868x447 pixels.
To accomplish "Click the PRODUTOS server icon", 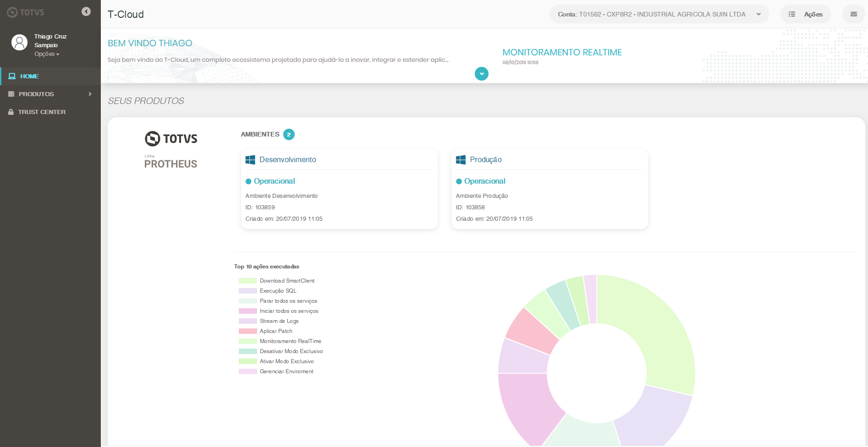I will (x=11, y=94).
